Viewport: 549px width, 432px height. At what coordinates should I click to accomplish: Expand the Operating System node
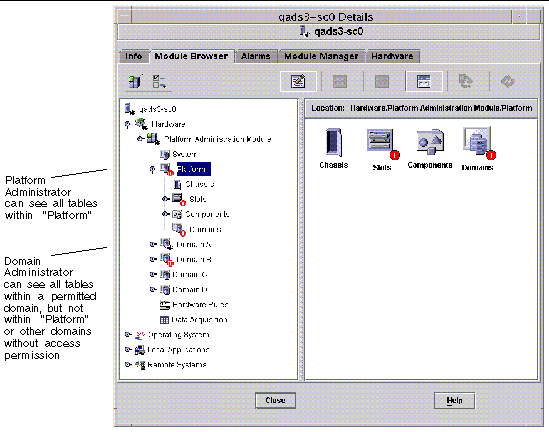[x=128, y=335]
